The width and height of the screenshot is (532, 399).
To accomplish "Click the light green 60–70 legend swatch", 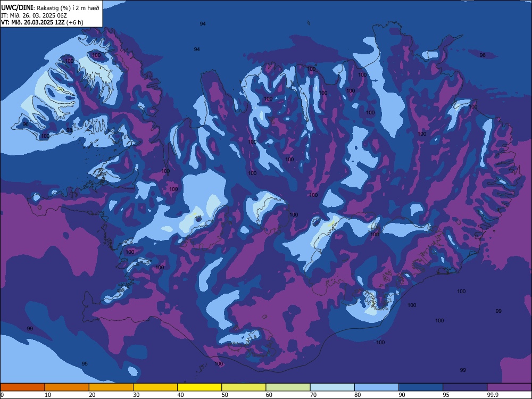I will coord(288,387).
